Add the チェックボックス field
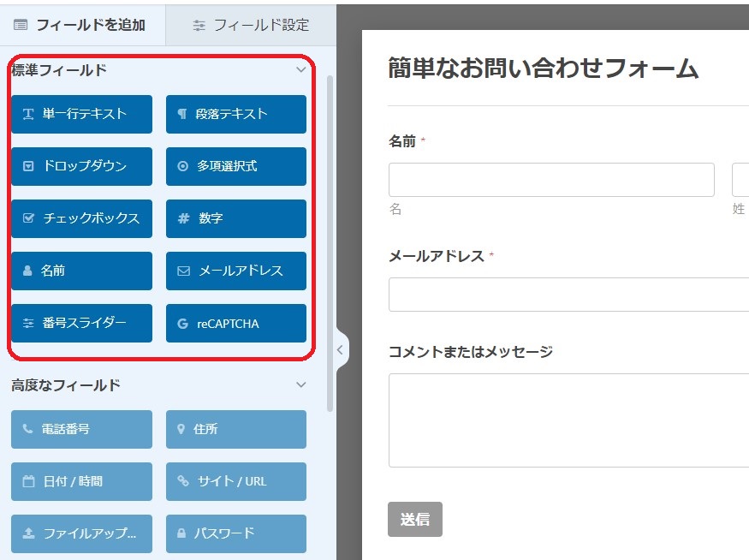 pos(82,218)
